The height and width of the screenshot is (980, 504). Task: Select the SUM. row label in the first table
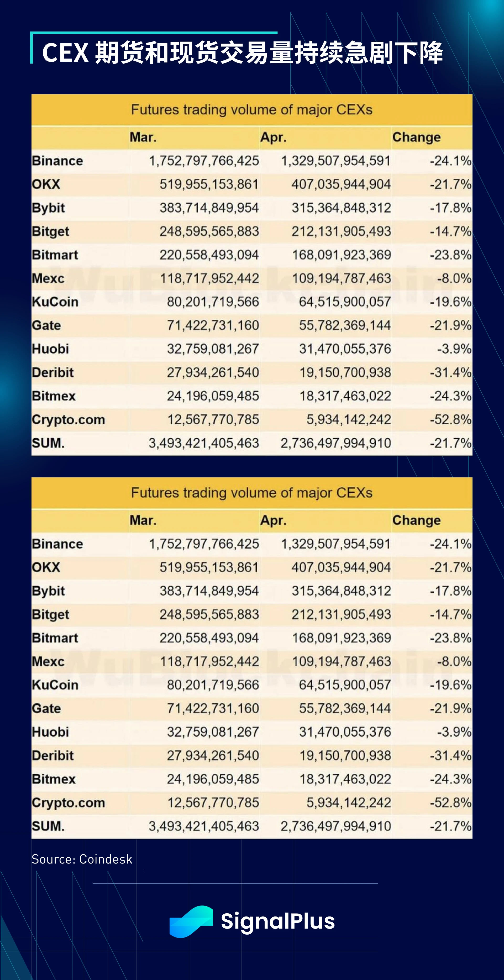[x=48, y=443]
